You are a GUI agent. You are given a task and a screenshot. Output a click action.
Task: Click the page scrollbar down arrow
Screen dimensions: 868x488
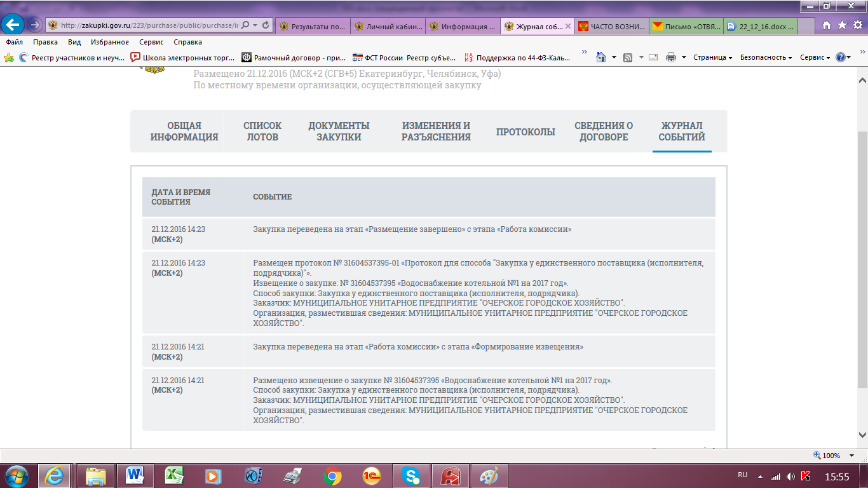pyautogui.click(x=862, y=435)
